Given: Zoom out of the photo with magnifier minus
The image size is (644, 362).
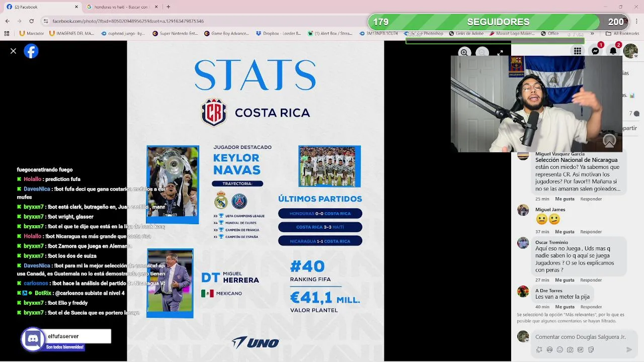Looking at the screenshot, I should (x=482, y=52).
